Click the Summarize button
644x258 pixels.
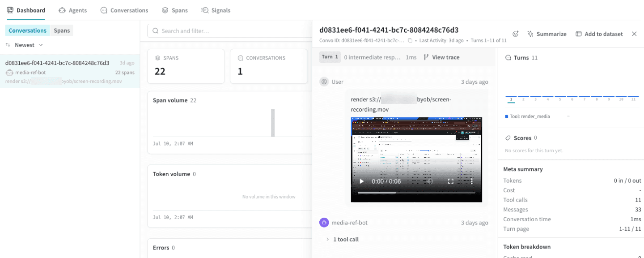pyautogui.click(x=547, y=34)
